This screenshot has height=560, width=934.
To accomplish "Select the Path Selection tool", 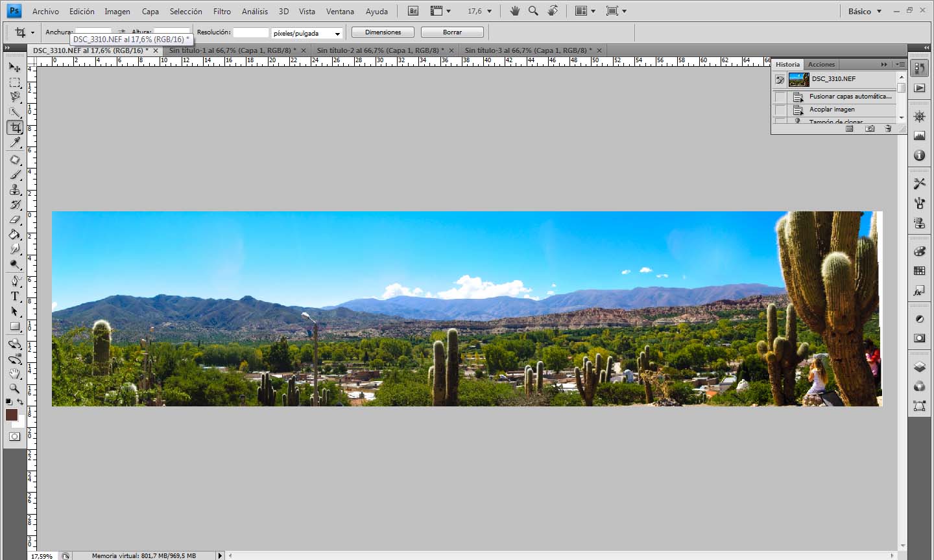I will click(x=15, y=311).
